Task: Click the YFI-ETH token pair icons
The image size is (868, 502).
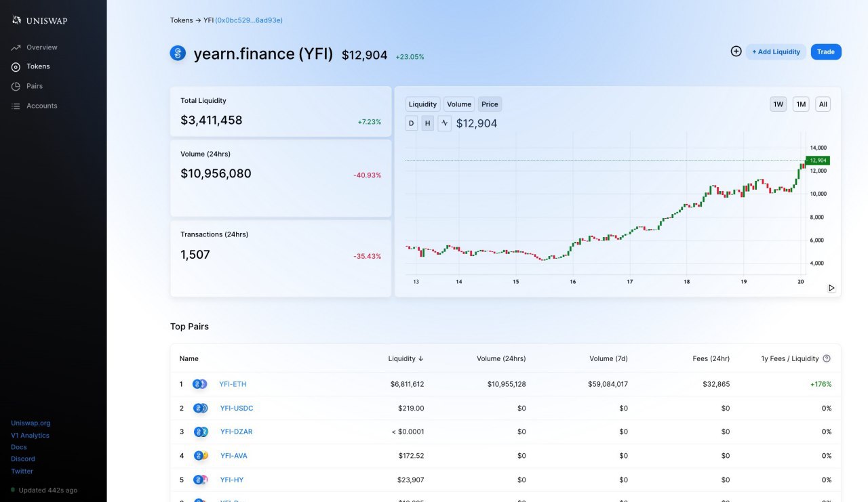Action: (199, 384)
